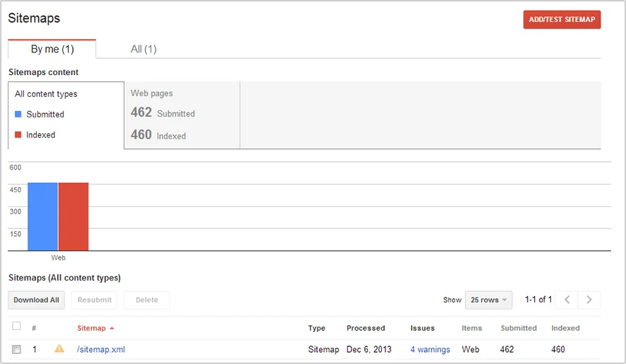Click the Delete button

146,300
